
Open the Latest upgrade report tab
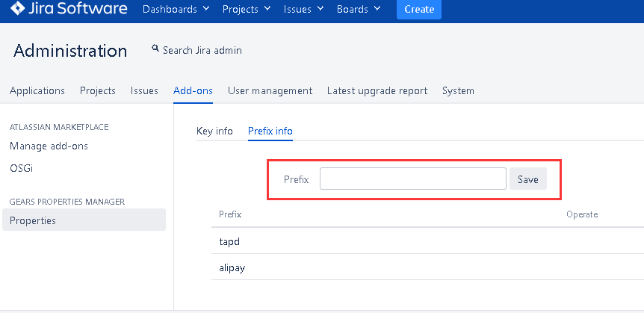pos(377,90)
